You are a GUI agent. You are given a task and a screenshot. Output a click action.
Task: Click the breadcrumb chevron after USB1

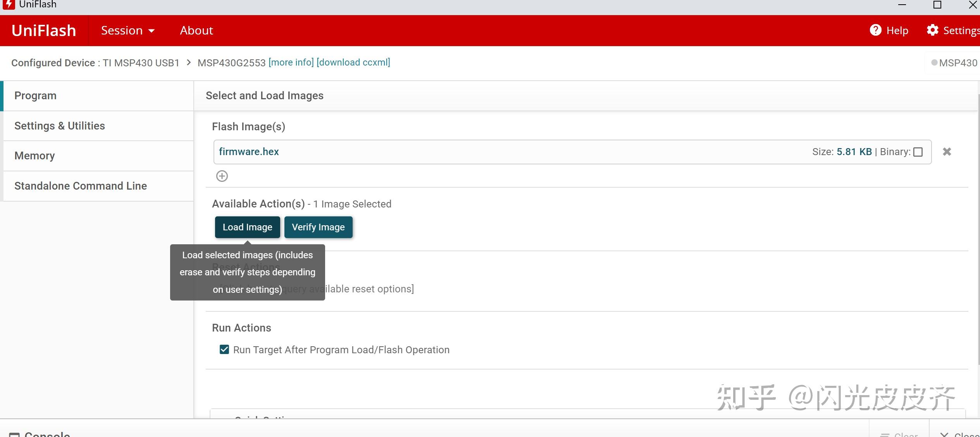[x=189, y=62]
